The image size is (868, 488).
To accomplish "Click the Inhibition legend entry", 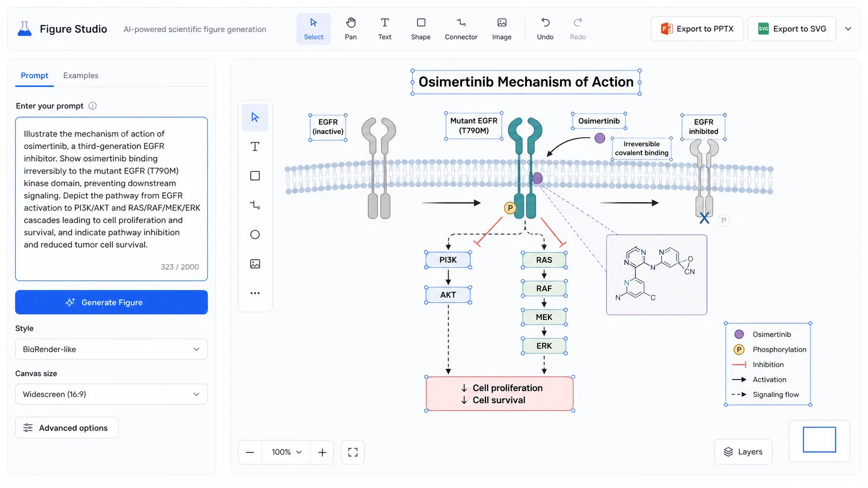I will tap(758, 365).
